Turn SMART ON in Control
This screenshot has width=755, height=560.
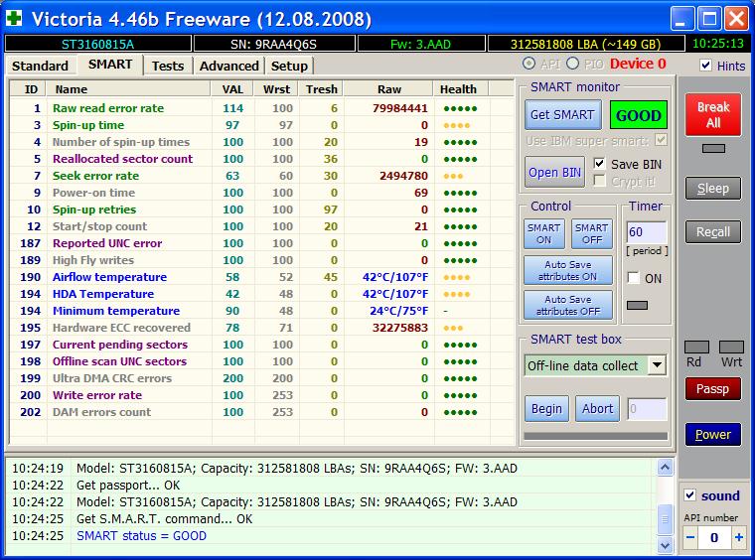pyautogui.click(x=543, y=233)
